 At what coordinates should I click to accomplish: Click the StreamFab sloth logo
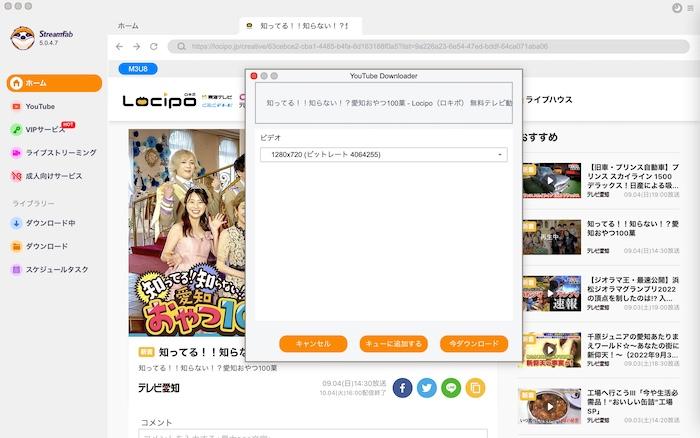(x=22, y=38)
